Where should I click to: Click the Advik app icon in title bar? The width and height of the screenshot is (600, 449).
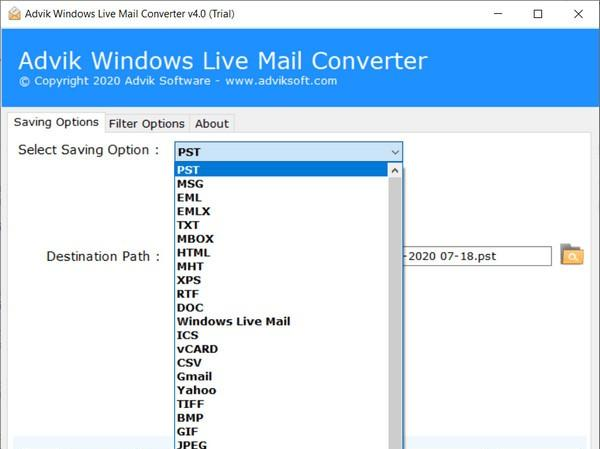14,14
